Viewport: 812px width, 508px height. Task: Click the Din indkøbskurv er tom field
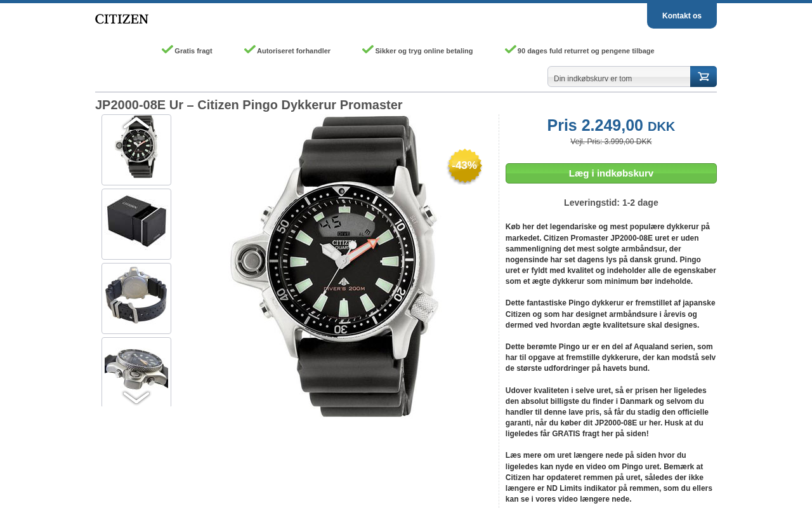click(x=619, y=78)
